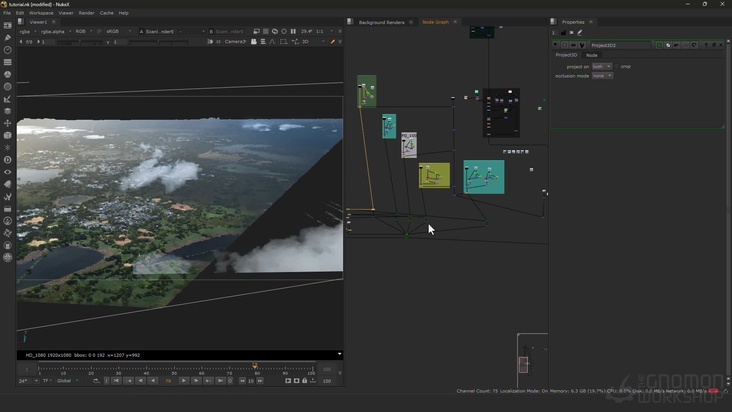The width and height of the screenshot is (732, 412).
Task: Open the rgba.alpha channel dropdown
Action: [x=56, y=31]
